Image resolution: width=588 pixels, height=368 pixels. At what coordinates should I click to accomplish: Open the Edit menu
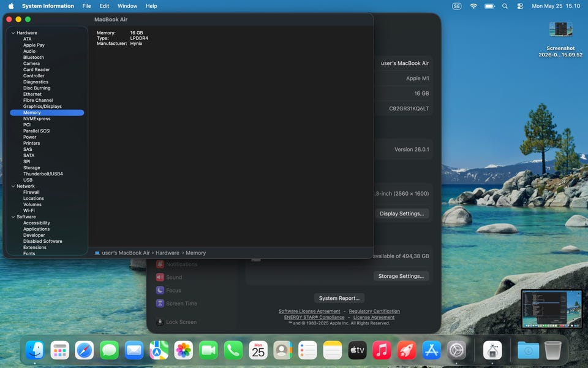104,6
